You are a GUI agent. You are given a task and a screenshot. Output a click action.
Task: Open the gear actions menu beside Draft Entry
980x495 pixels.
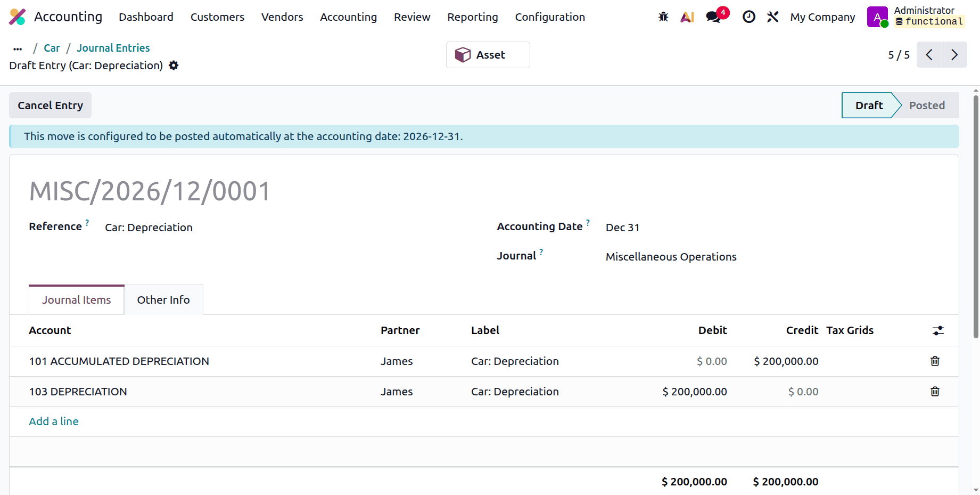tap(174, 66)
